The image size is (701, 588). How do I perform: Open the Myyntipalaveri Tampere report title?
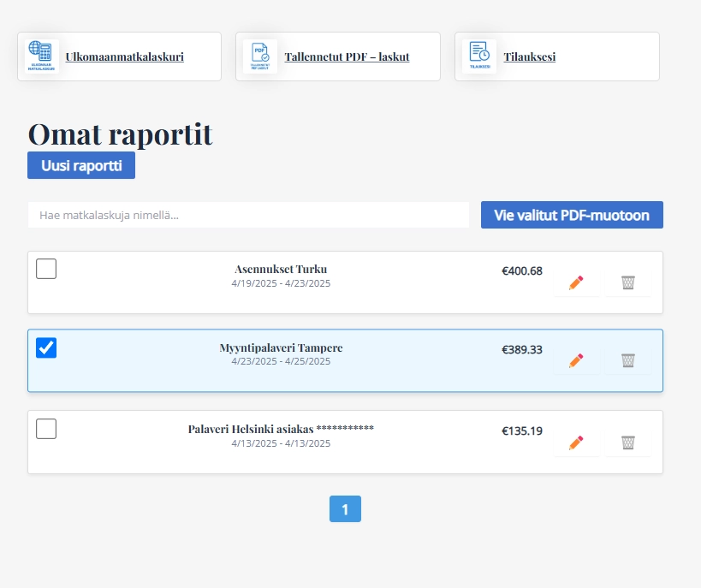(281, 347)
